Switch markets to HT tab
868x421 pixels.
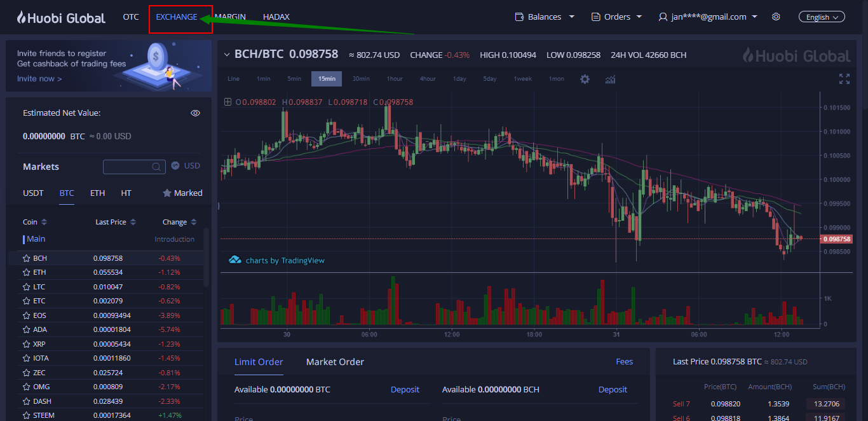126,193
